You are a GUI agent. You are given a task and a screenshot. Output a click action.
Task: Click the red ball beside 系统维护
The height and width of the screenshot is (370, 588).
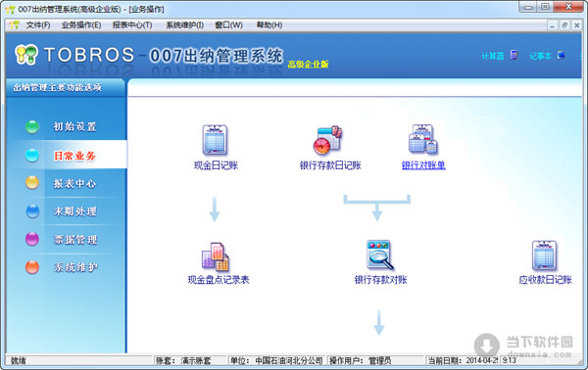click(32, 267)
